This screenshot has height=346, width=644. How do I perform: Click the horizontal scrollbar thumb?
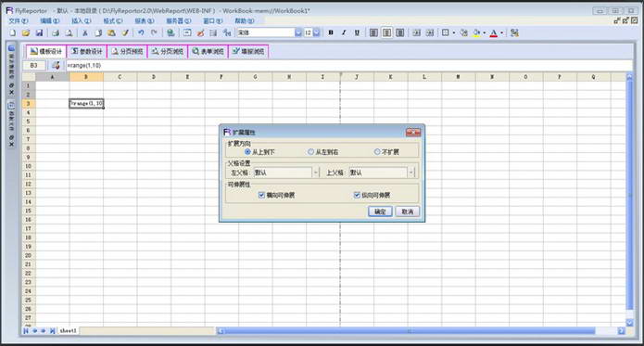(x=410, y=331)
